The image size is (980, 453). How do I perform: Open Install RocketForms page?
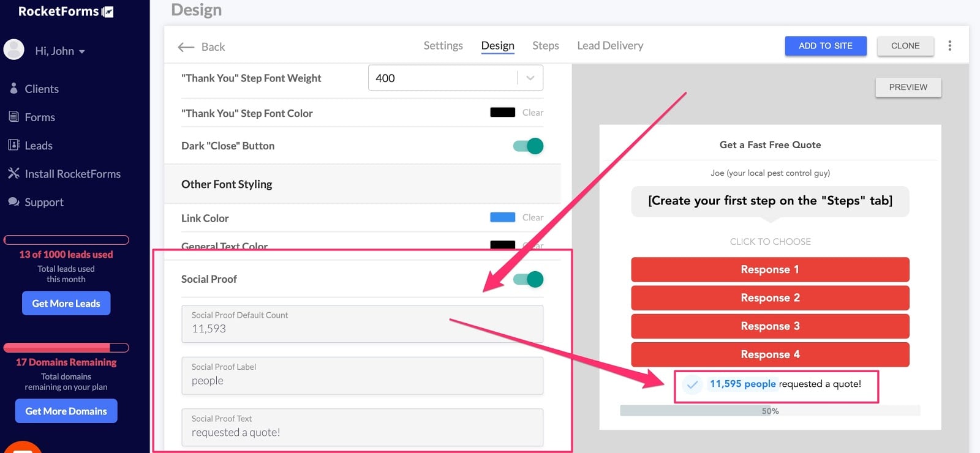(x=73, y=174)
